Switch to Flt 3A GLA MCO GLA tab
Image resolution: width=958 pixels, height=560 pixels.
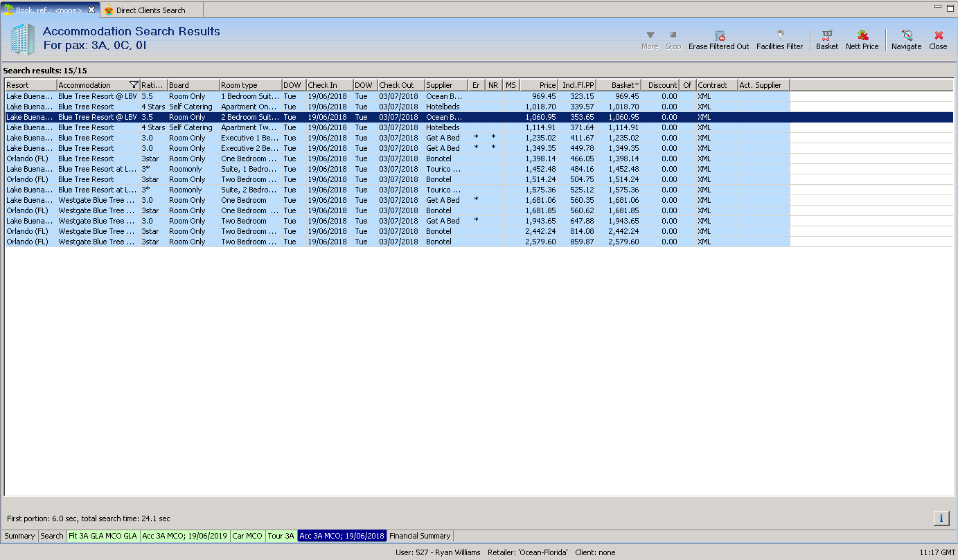tap(103, 536)
